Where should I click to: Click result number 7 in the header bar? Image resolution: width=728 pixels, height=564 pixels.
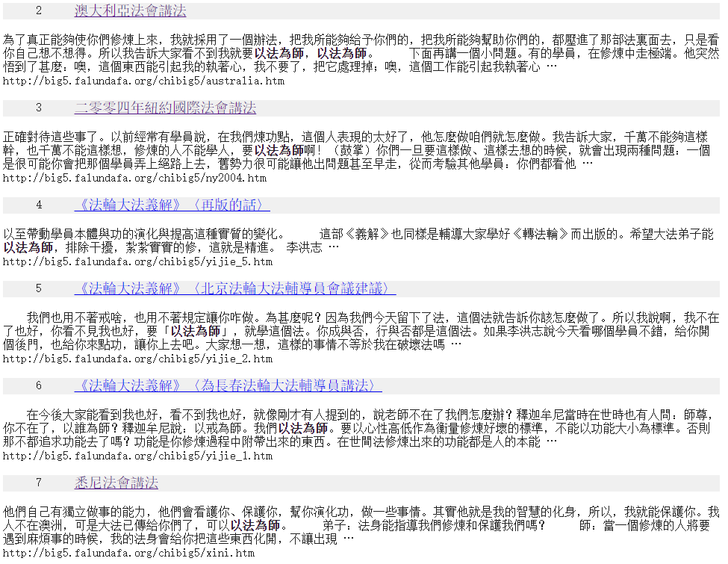[x=39, y=483]
